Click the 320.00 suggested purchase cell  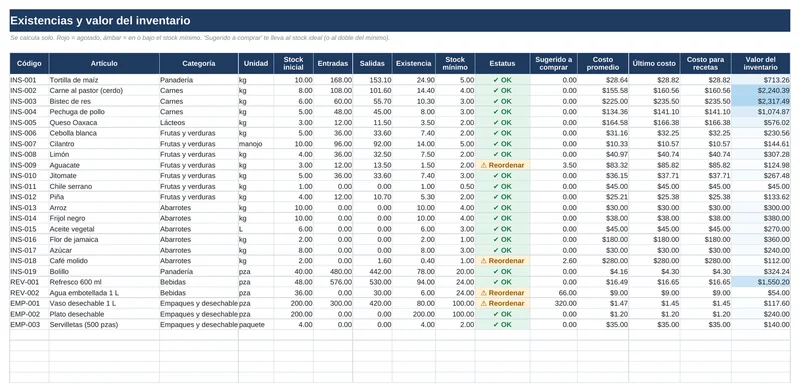click(554, 303)
